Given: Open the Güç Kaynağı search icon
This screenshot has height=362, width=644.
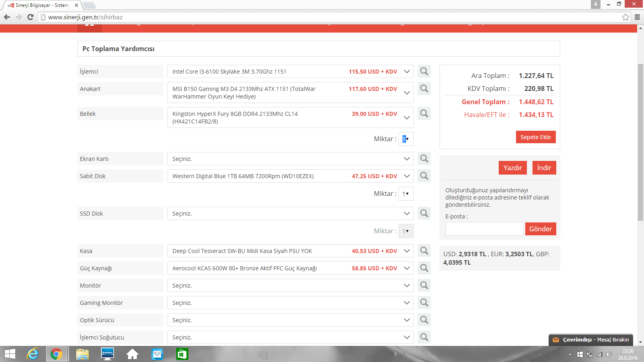Looking at the screenshot, I should pos(424,268).
